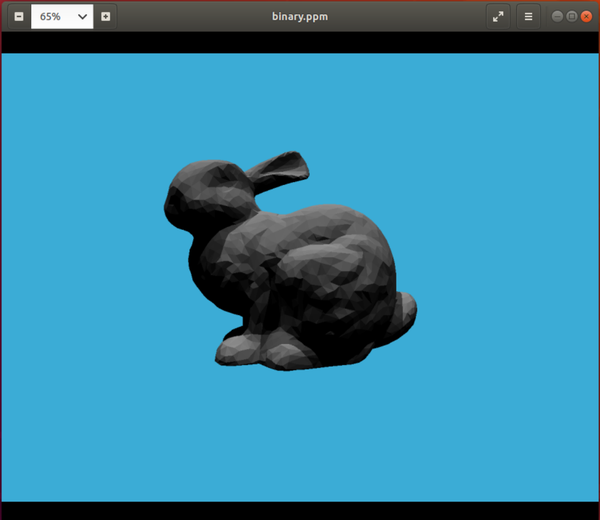Expand the zoom level dropdown arrow
This screenshot has width=600, height=520.
tap(82, 16)
